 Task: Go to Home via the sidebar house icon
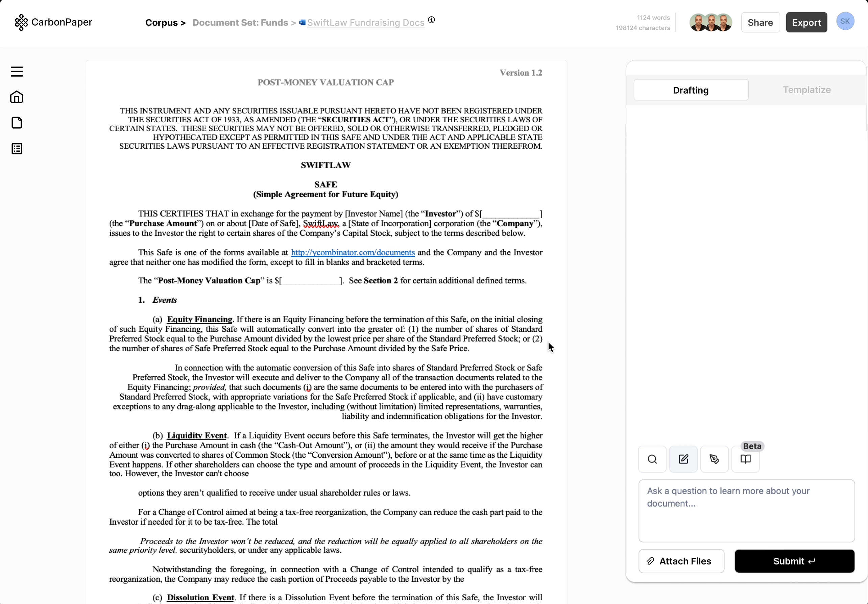pyautogui.click(x=17, y=97)
